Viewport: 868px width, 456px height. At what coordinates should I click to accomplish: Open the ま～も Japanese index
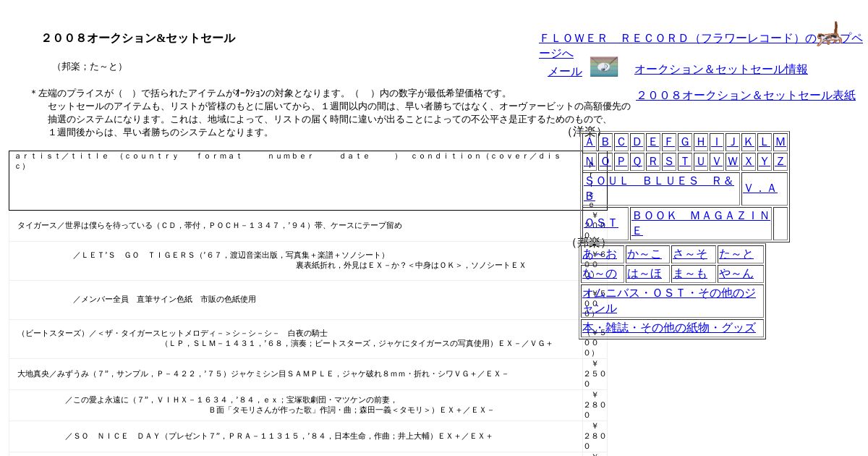point(690,274)
